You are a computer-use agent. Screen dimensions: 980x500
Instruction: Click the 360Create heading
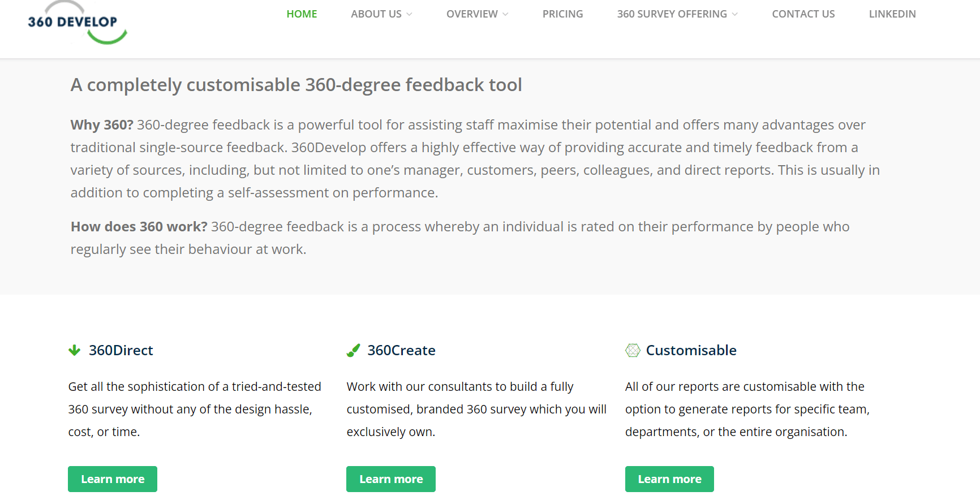tap(401, 351)
